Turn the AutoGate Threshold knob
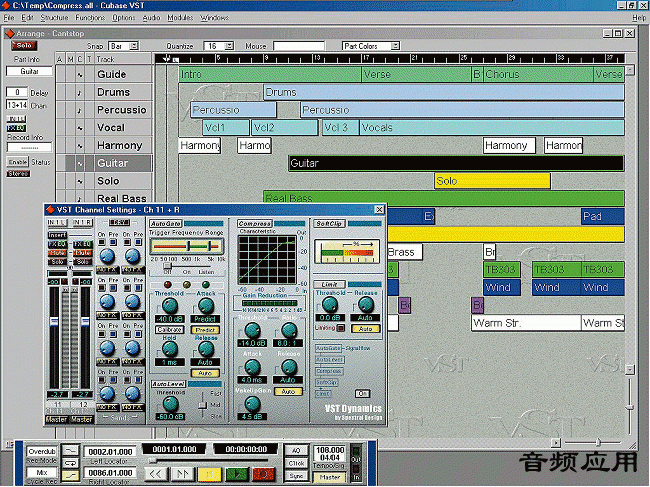The width and height of the screenshot is (650, 487). 169,306
